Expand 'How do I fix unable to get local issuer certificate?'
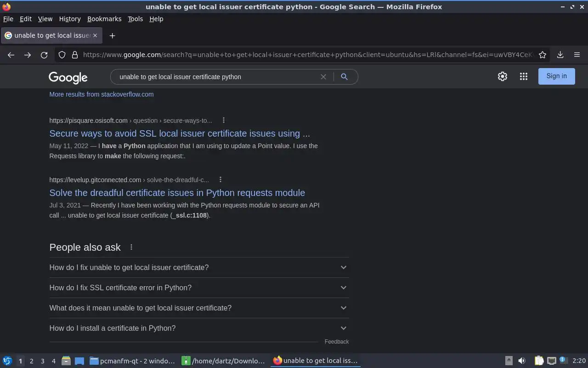Viewport: 588px width, 368px height. click(199, 267)
